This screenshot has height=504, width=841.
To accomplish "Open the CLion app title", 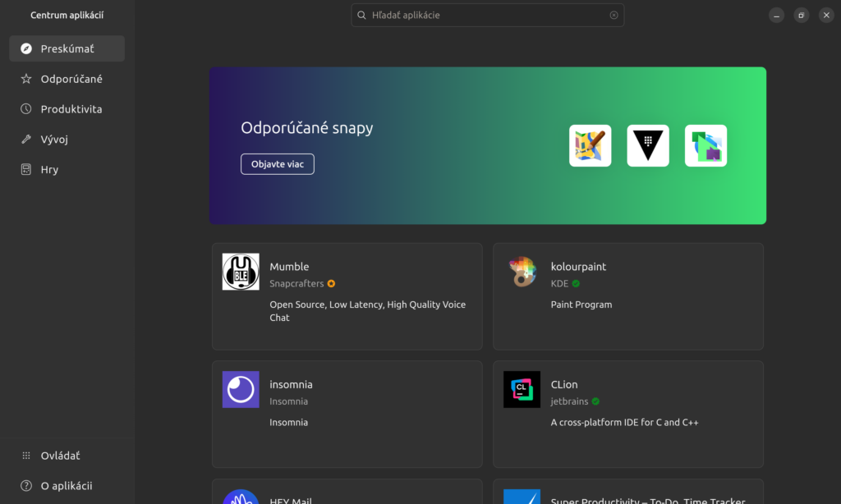I will 564,384.
